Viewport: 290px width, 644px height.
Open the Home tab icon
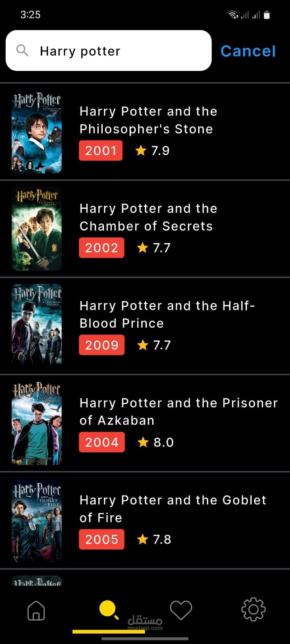(36, 610)
